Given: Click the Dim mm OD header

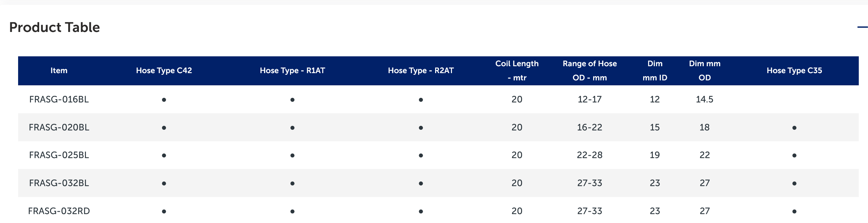Looking at the screenshot, I should (x=704, y=70).
